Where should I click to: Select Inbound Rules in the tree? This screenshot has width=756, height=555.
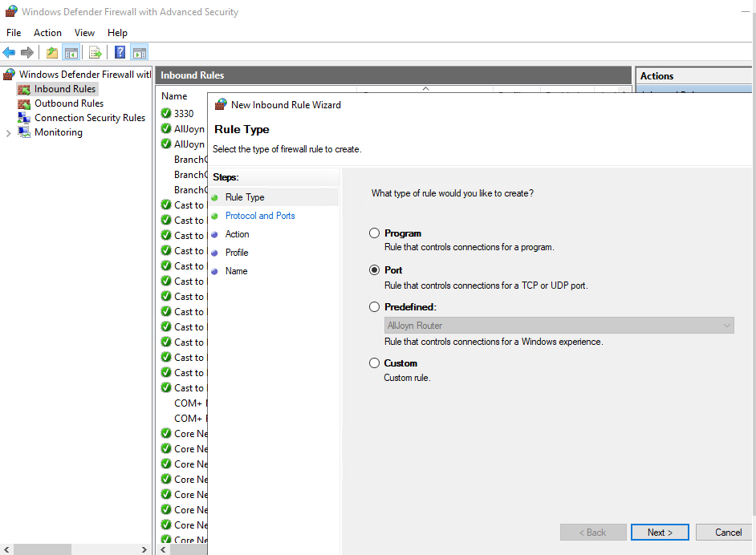point(65,89)
